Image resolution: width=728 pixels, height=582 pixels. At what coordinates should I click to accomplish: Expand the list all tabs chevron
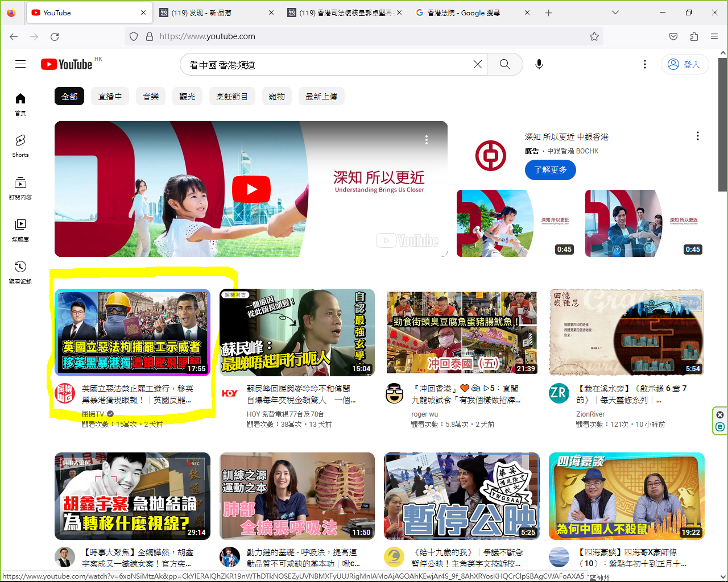point(615,13)
